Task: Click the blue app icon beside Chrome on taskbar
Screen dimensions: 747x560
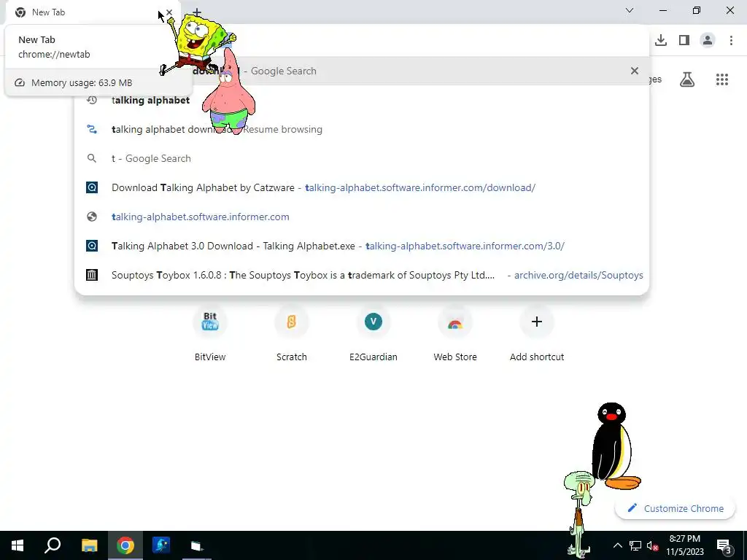Action: pyautogui.click(x=161, y=545)
